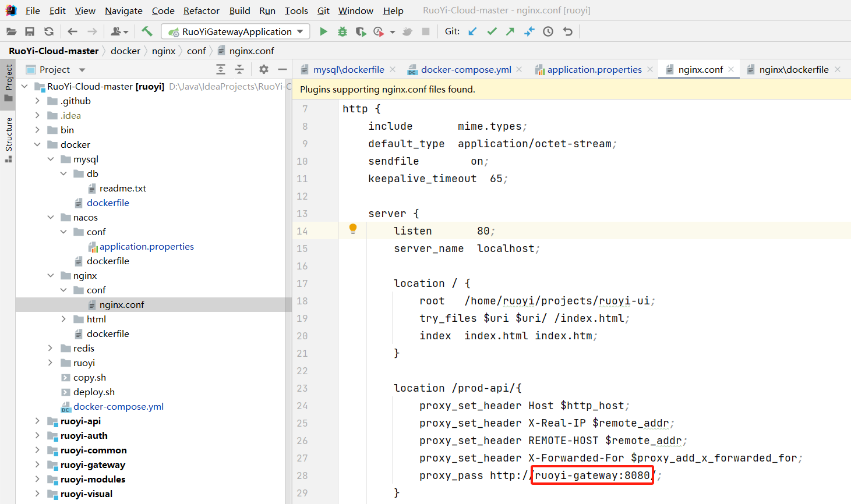Click the Stop process square icon
The image size is (851, 504).
pyautogui.click(x=426, y=31)
